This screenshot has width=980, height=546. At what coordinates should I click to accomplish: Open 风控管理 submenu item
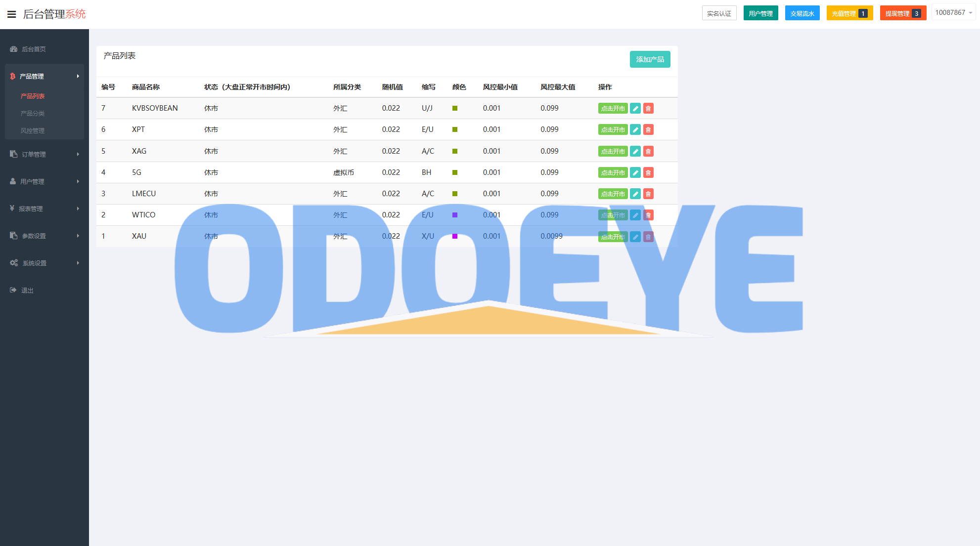[x=33, y=130]
